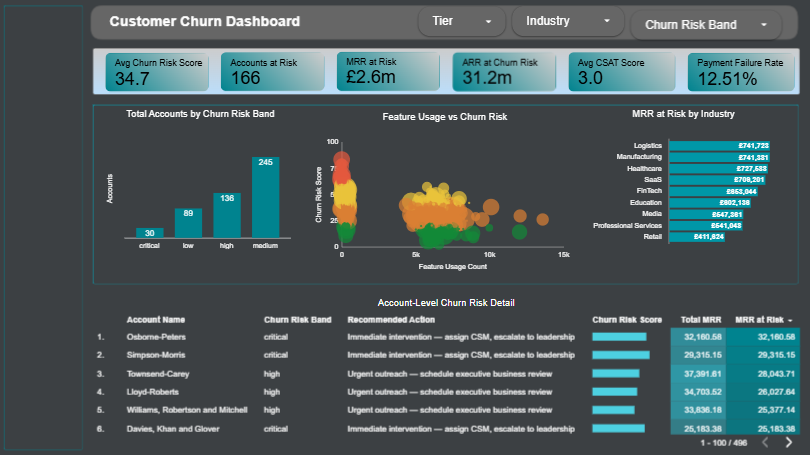Click Total MRR value 37,391.61
The image size is (810, 455).
[703, 374]
